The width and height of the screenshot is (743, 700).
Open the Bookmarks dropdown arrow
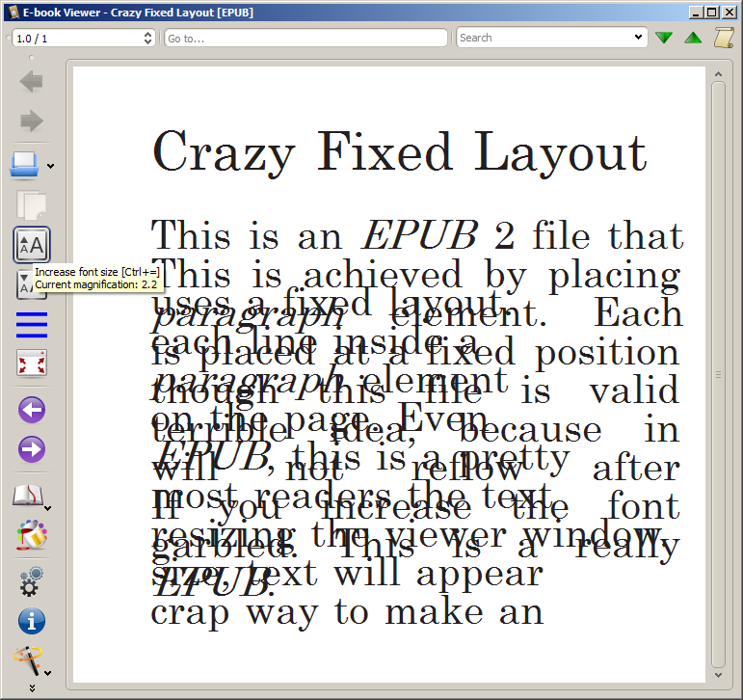(x=49, y=505)
